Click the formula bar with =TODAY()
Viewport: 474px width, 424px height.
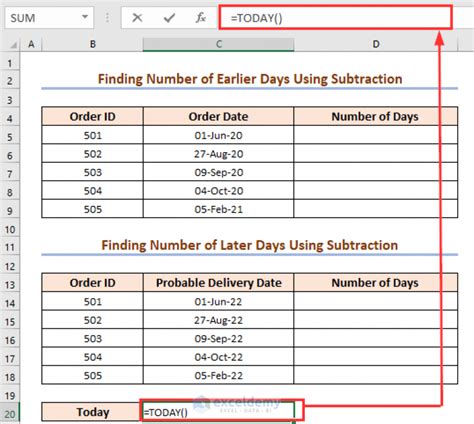tap(335, 18)
